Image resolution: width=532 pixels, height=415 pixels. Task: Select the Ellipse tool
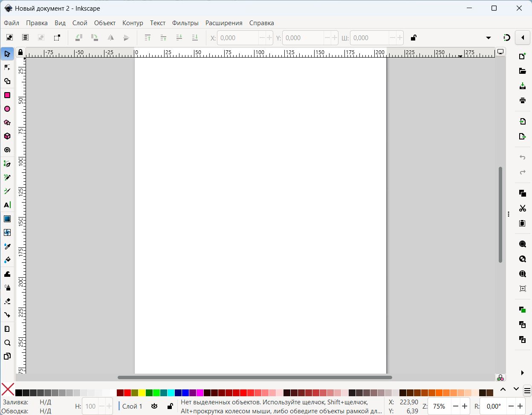[7, 109]
